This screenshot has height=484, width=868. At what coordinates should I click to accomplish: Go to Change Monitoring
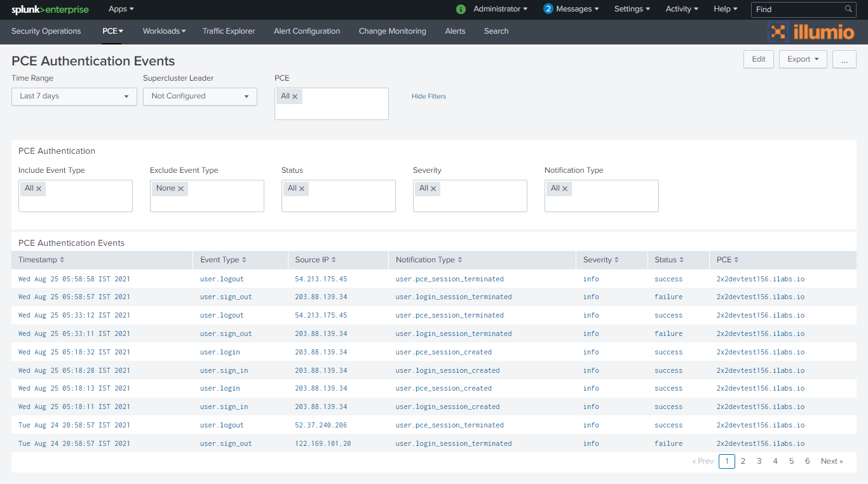[x=393, y=31]
